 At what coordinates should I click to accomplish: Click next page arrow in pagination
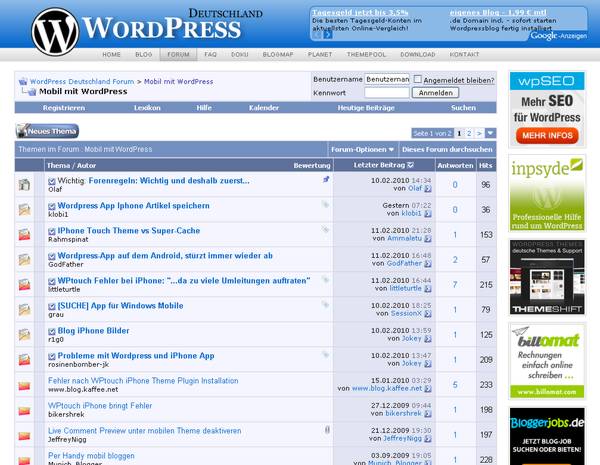[479, 133]
